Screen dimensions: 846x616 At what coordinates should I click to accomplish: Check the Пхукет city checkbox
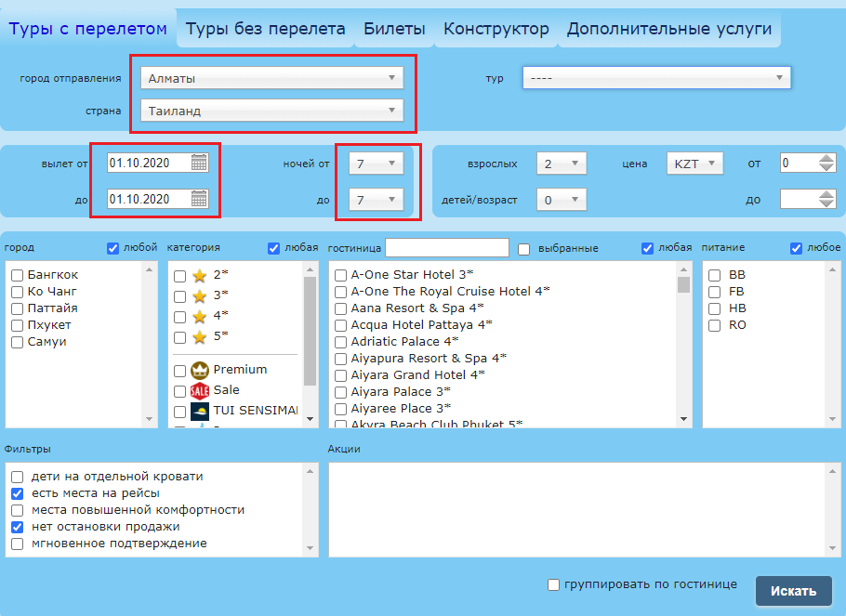(17, 325)
